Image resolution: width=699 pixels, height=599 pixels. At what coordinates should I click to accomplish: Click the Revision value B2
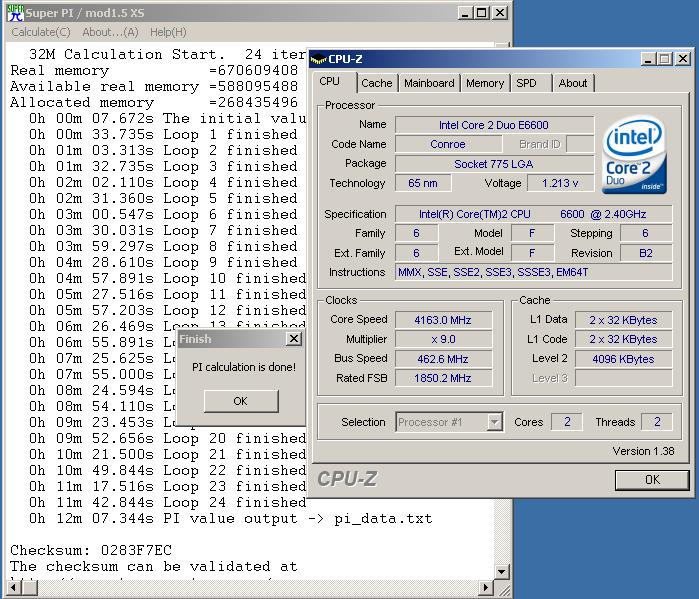[x=646, y=253]
